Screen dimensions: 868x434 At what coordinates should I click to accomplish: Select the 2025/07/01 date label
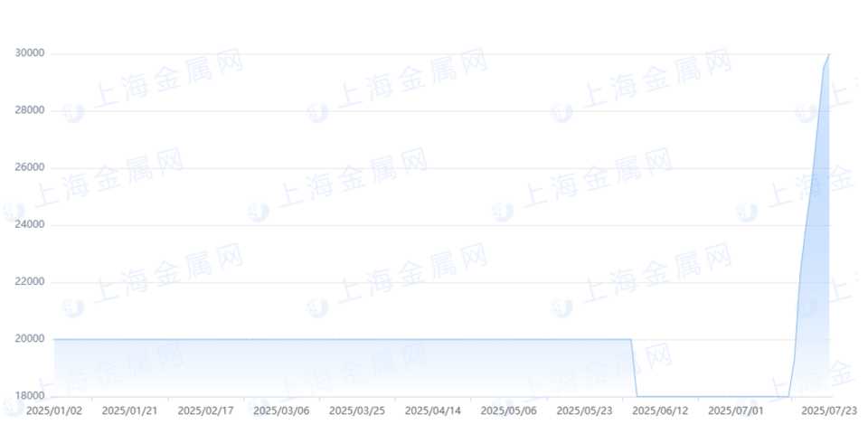(736, 410)
